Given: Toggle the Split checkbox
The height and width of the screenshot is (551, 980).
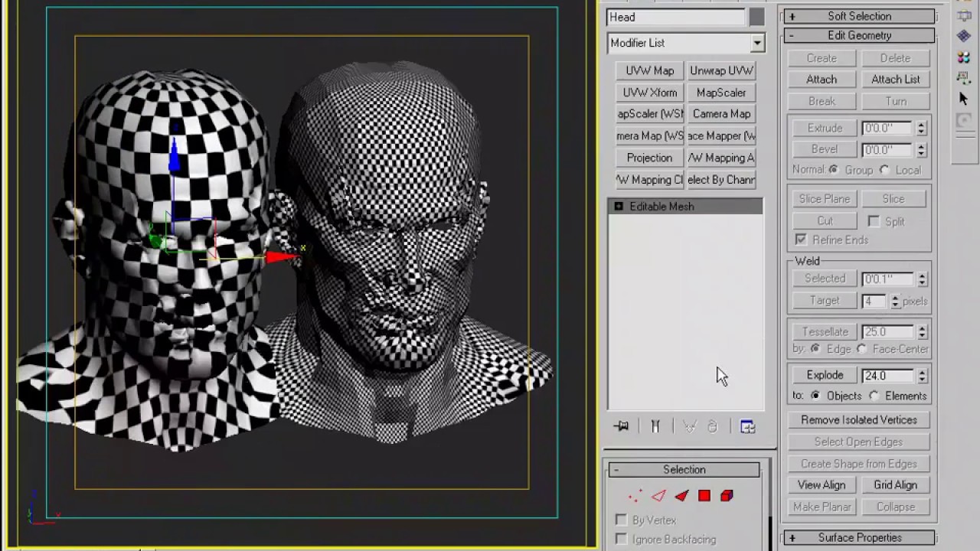Looking at the screenshot, I should [x=874, y=221].
